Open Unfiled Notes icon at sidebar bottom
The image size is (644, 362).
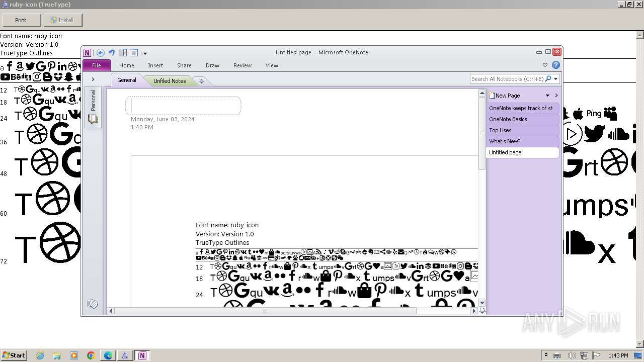[93, 304]
